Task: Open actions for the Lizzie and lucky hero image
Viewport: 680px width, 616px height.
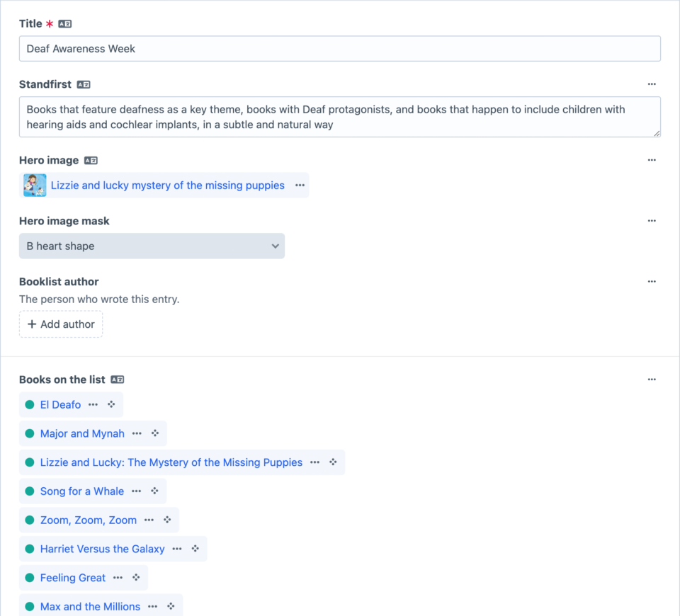Action: point(300,185)
